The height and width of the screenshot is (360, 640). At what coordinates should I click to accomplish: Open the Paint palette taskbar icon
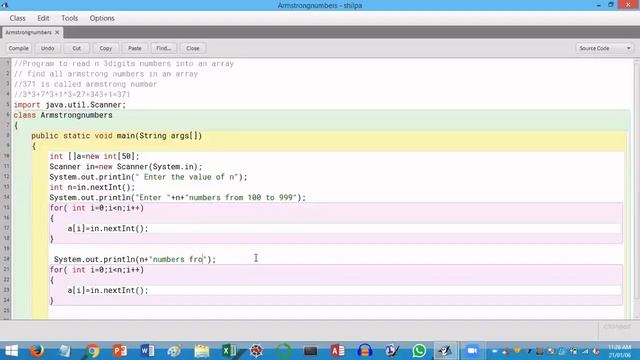(174, 351)
